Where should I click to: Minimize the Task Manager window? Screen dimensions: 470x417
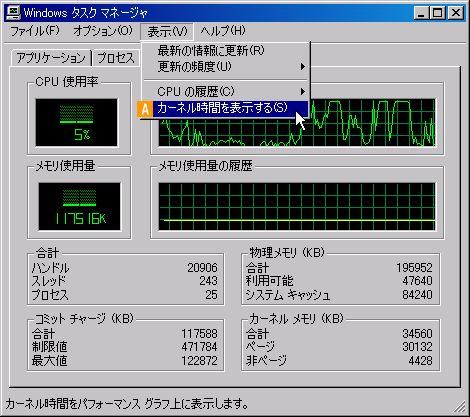pyautogui.click(x=421, y=13)
